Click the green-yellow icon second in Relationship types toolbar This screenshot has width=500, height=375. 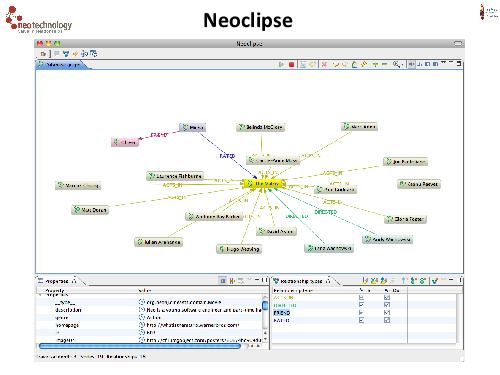(x=374, y=281)
